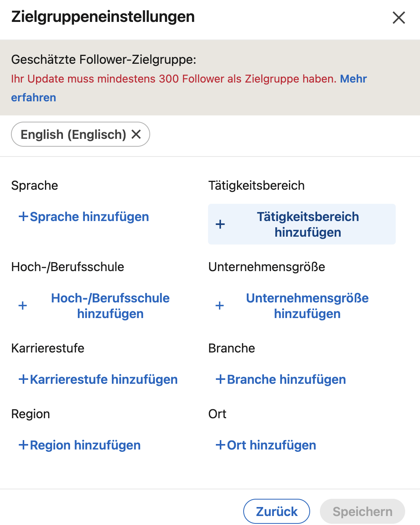420x525 pixels.
Task: Choose Unternehmensgröße hinzufügen text
Action: click(307, 306)
